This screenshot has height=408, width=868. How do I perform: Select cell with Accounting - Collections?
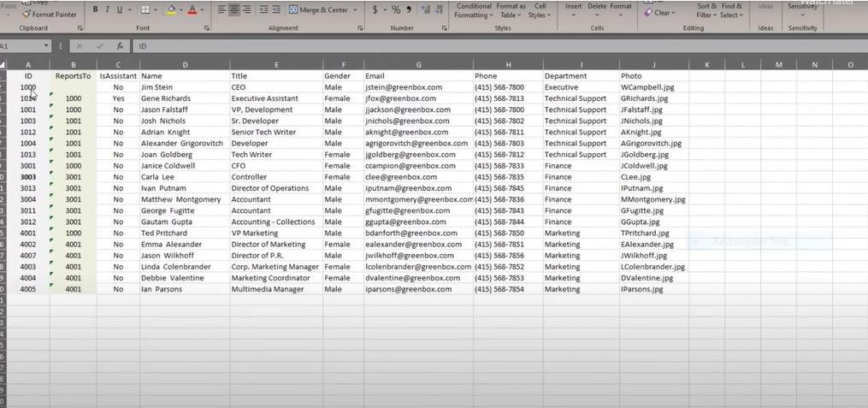(x=277, y=222)
